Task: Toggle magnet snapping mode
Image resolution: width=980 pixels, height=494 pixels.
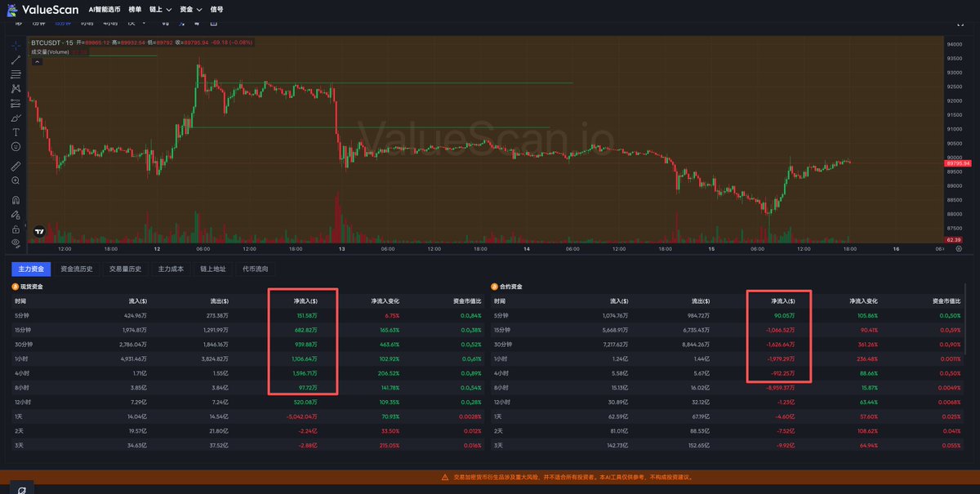Action: (16, 200)
